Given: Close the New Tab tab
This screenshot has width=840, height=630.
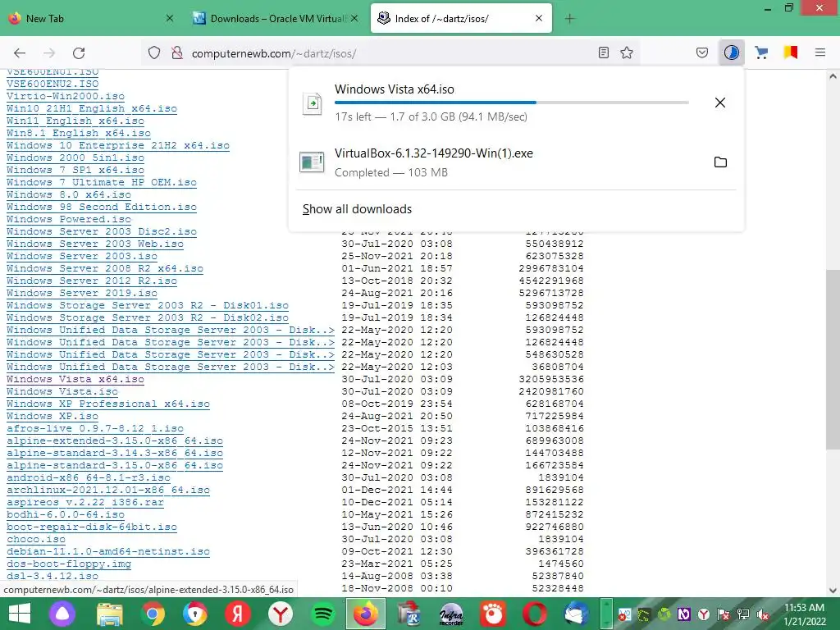Looking at the screenshot, I should [169, 18].
